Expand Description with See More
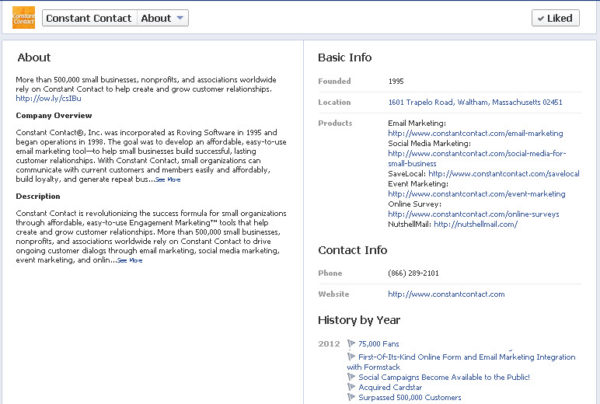The height and width of the screenshot is (404, 600). (x=130, y=261)
